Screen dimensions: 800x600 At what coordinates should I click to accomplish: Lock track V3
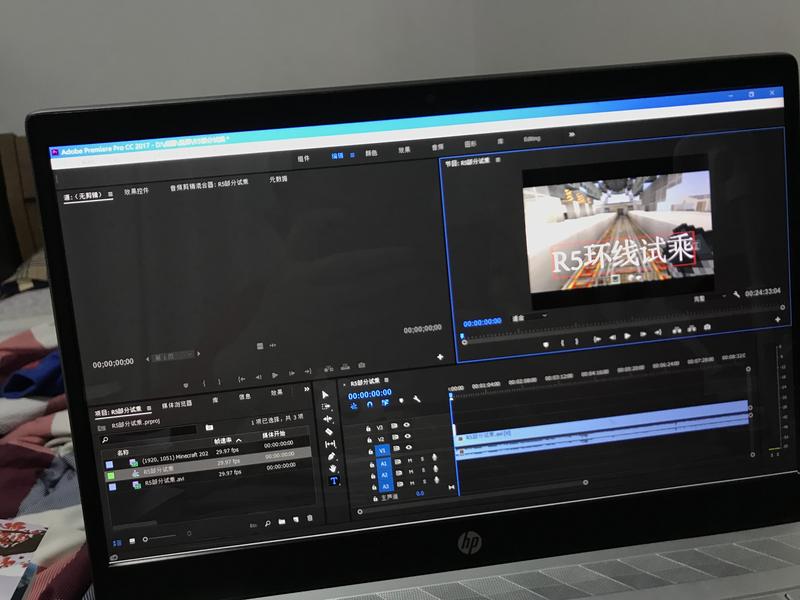[x=368, y=429]
